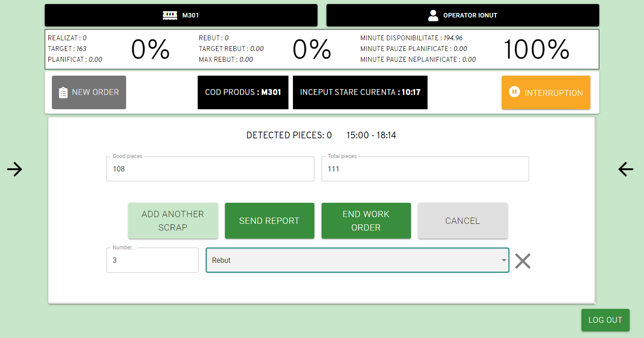This screenshot has width=644, height=338.
Task: Click the clipboard icon on New Order
Action: tap(64, 93)
